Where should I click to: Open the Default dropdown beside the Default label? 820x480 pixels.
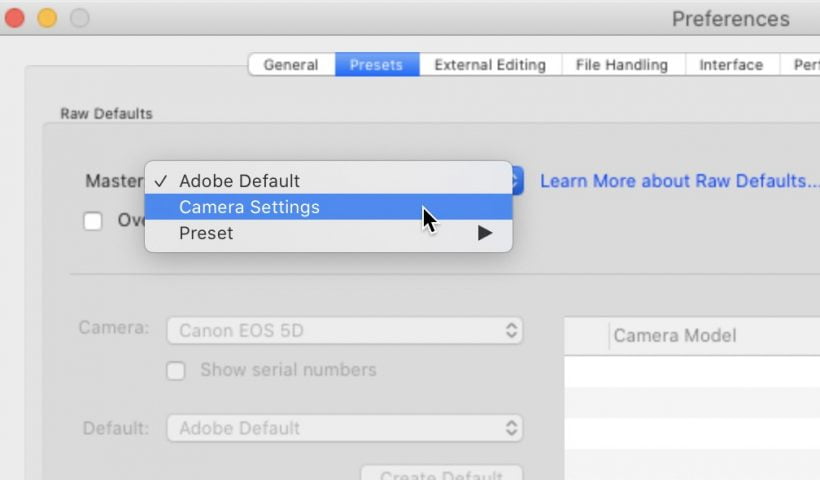point(344,428)
